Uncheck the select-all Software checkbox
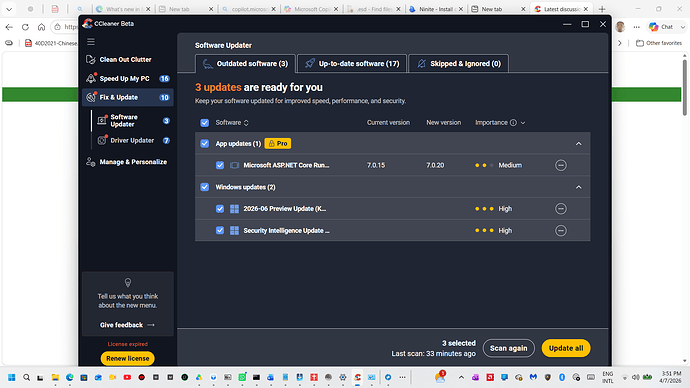Image resolution: width=690 pixels, height=388 pixels. pos(205,123)
